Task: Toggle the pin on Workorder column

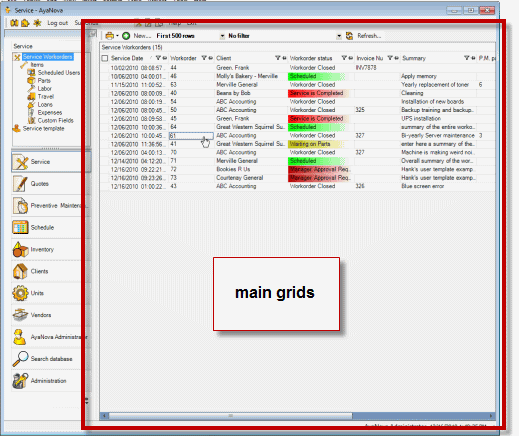Action: point(211,58)
